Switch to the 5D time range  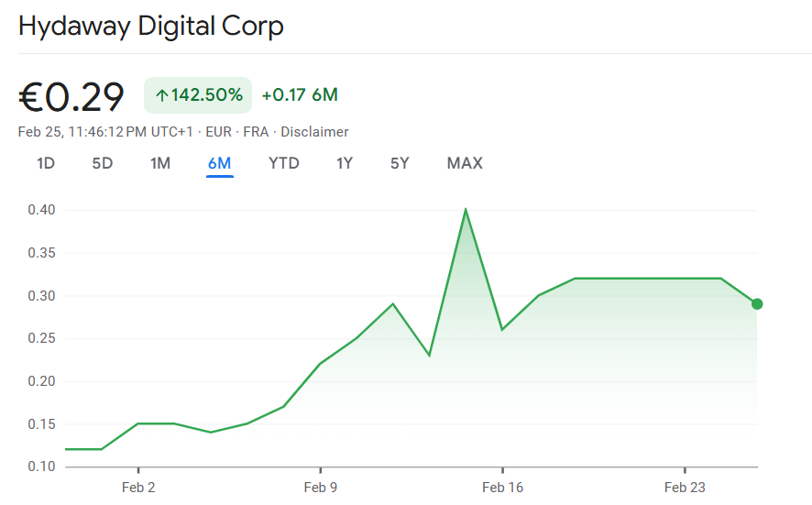tap(103, 164)
